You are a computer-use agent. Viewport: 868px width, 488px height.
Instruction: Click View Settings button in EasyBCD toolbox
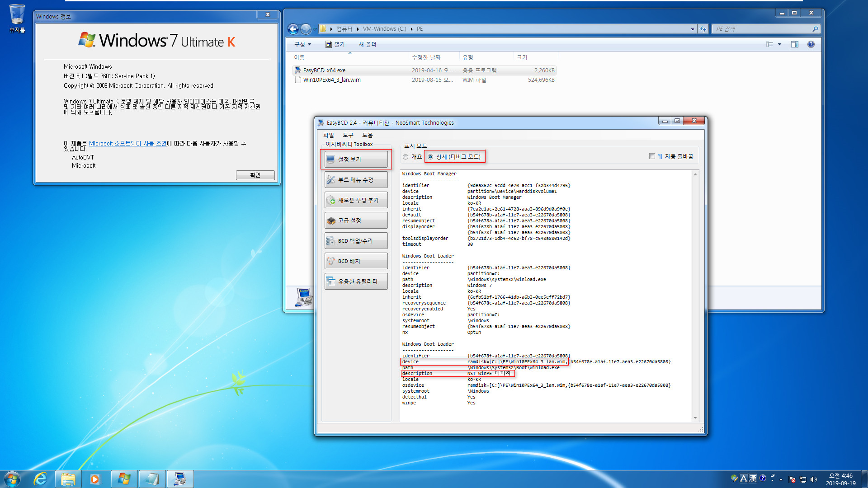point(356,160)
